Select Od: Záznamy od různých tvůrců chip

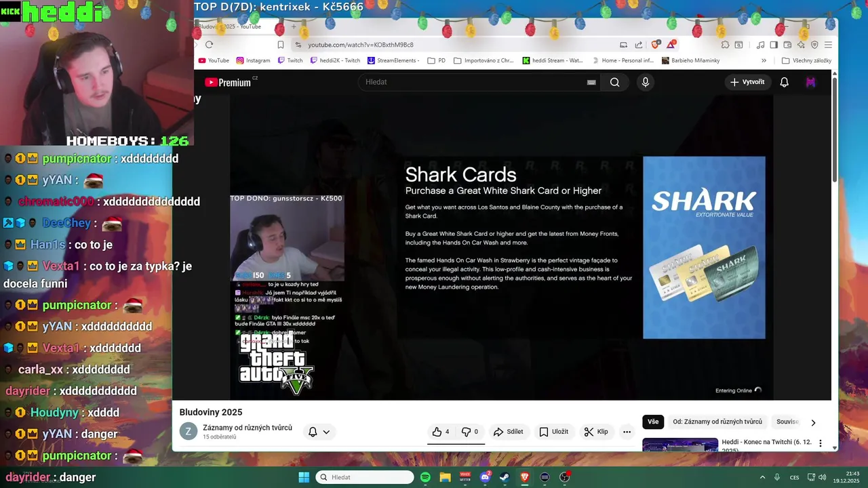pos(717,422)
